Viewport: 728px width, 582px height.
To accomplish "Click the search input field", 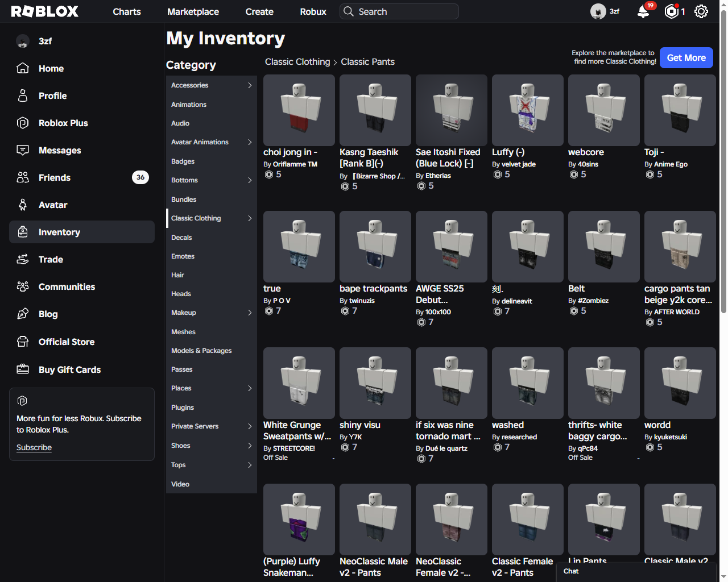I will [399, 11].
